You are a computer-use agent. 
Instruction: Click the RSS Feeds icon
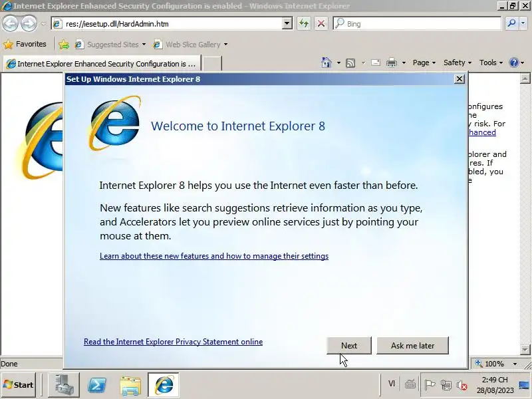click(350, 63)
